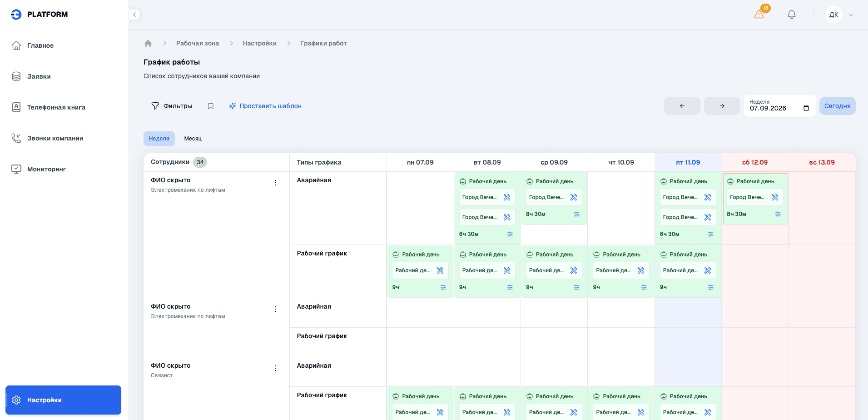The width and height of the screenshot is (868, 420).
Task: Open notifications bell
Action: (792, 15)
